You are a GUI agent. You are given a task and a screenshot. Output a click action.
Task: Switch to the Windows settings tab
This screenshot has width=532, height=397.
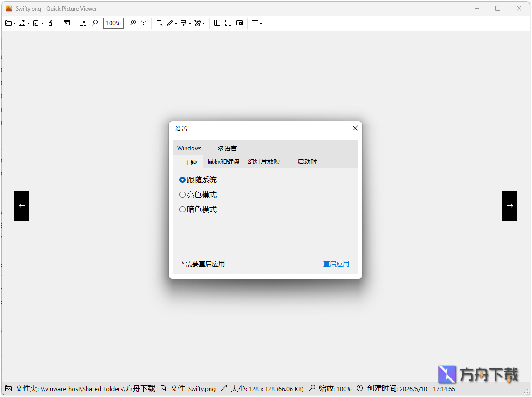point(189,148)
